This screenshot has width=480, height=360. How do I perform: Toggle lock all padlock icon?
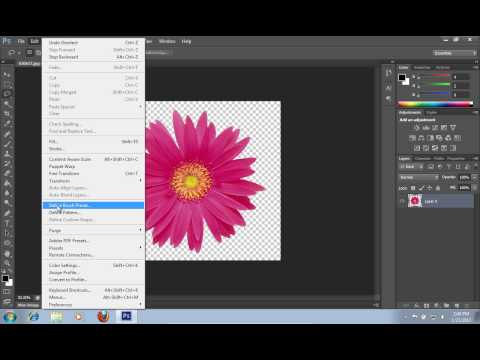coord(438,188)
